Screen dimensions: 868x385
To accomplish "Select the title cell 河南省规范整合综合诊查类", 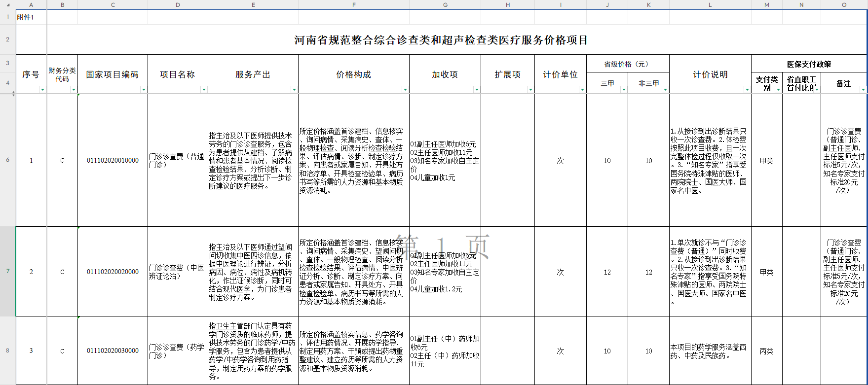I will pos(441,40).
